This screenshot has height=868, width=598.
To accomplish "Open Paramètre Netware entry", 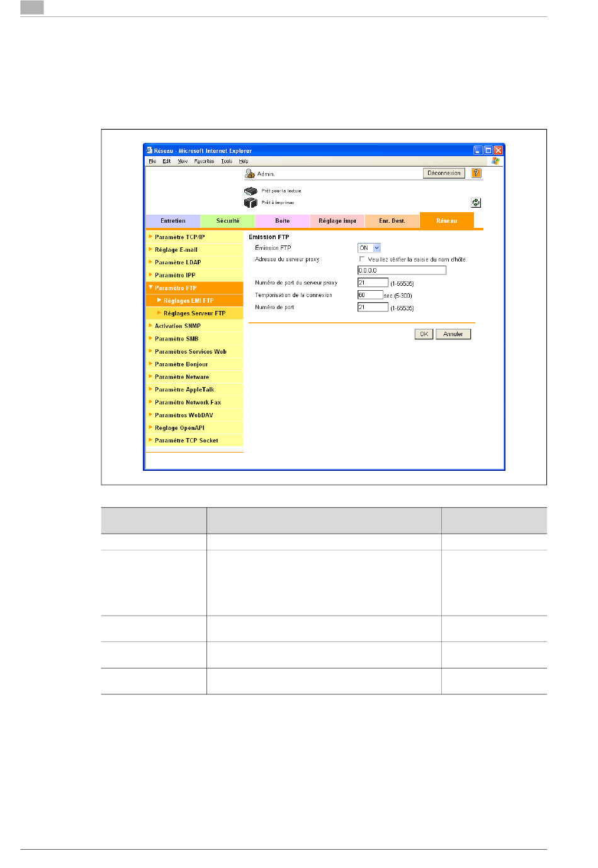I will [195, 377].
